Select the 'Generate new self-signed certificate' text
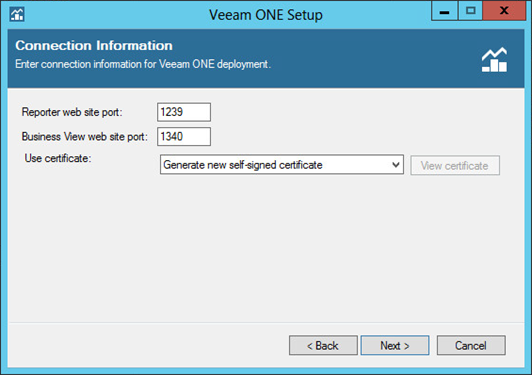 tap(243, 165)
